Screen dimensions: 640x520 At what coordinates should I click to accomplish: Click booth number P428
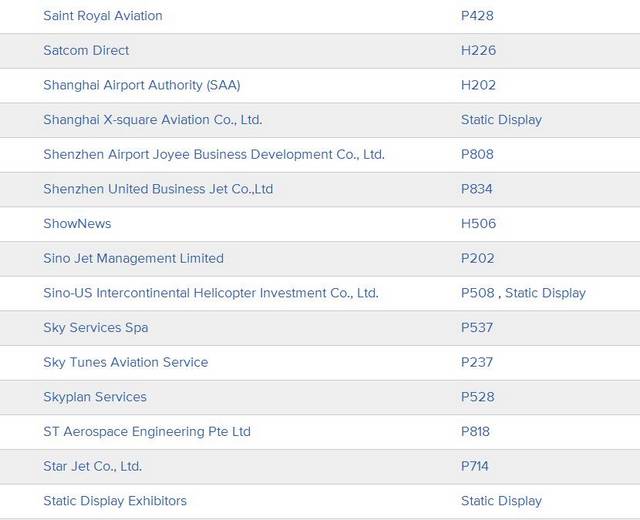pyautogui.click(x=477, y=16)
